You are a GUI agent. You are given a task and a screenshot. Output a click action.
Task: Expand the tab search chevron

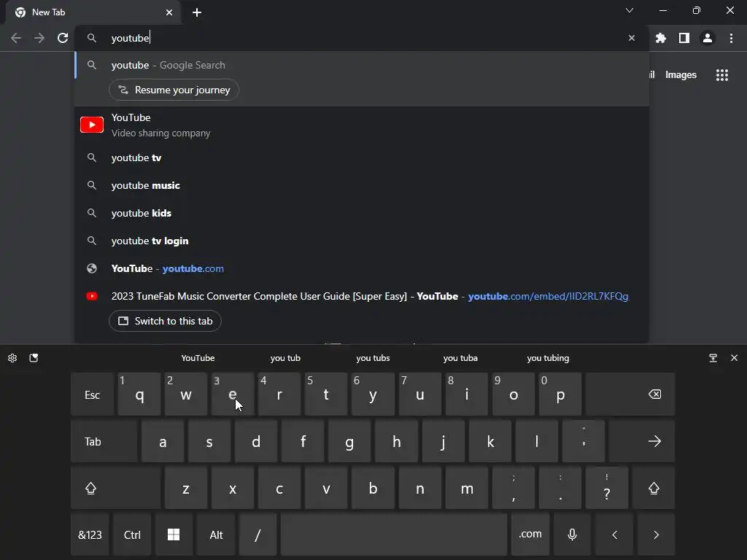(x=630, y=10)
